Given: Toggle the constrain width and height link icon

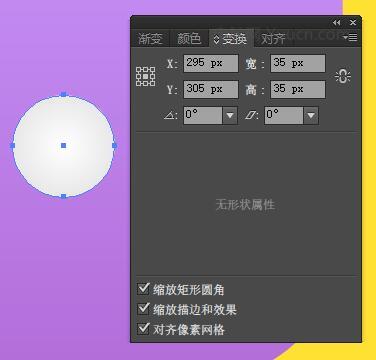Looking at the screenshot, I should [x=343, y=76].
